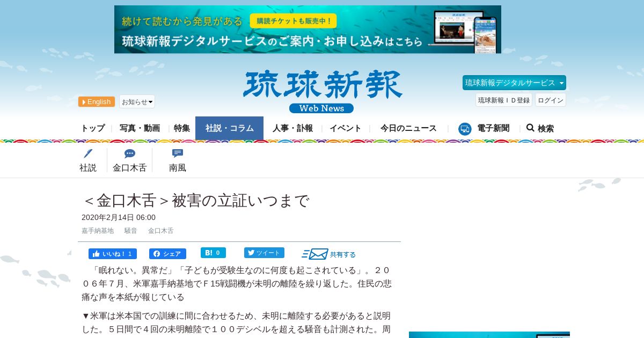The image size is (644, 338).
Task: Open the 金口木舌 tag link below date
Action: 160,231
